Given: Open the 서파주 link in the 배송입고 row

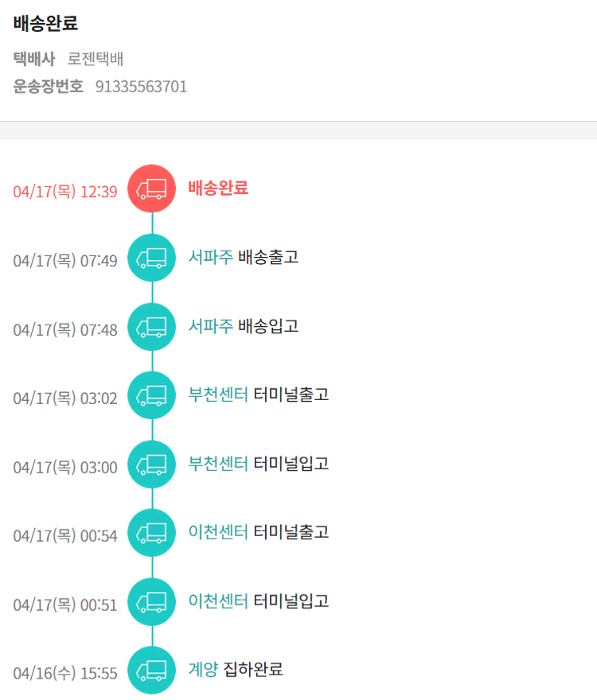Looking at the screenshot, I should point(211,326).
